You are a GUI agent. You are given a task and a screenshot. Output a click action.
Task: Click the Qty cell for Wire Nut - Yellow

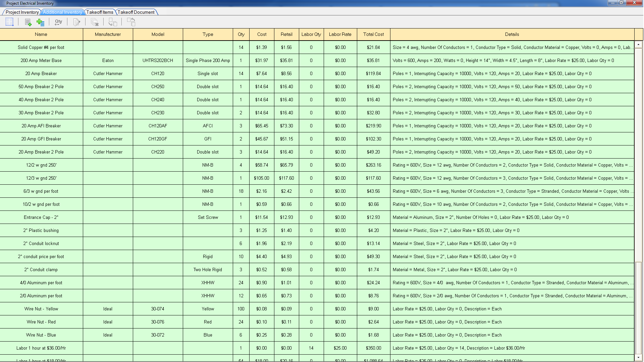click(241, 309)
